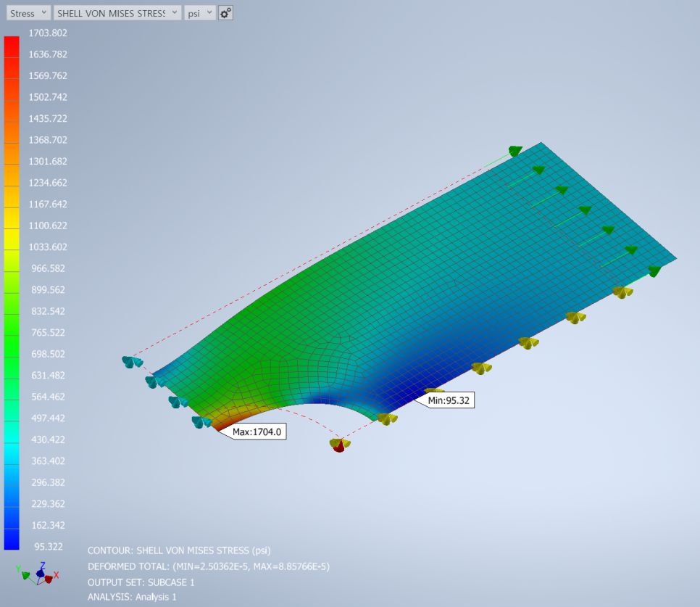Image resolution: width=700 pixels, height=607 pixels.
Task: Select the OUTPUT SET: SUBCASE 1 text
Action: point(141,582)
